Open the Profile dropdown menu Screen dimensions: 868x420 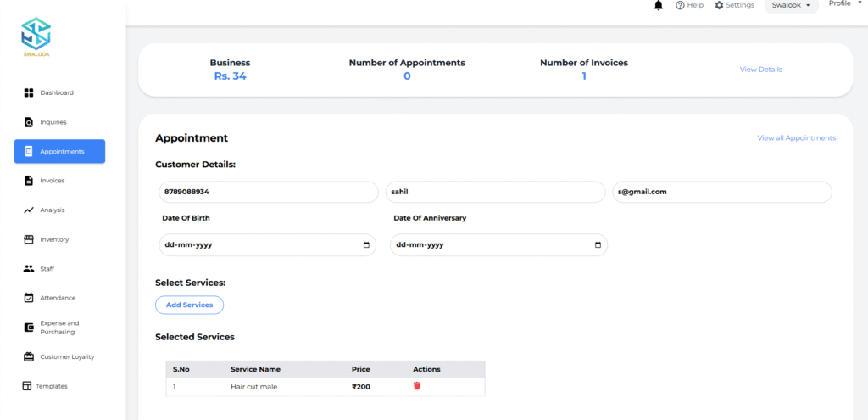[x=843, y=4]
